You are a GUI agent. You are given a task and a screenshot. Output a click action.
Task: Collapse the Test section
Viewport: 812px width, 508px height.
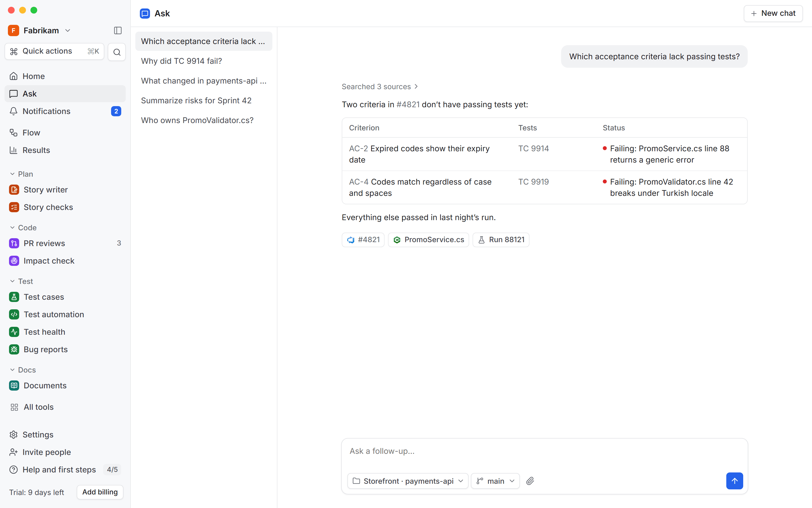point(22,281)
